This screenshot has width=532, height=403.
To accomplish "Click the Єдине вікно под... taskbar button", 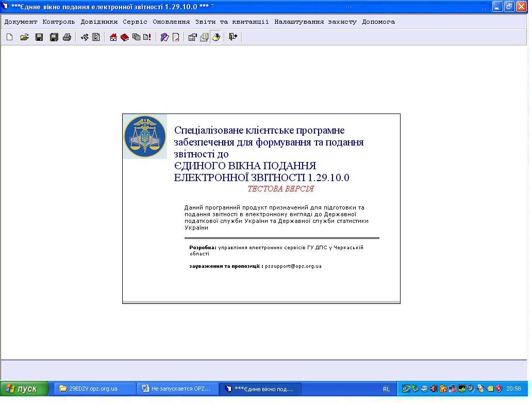I will (260, 389).
